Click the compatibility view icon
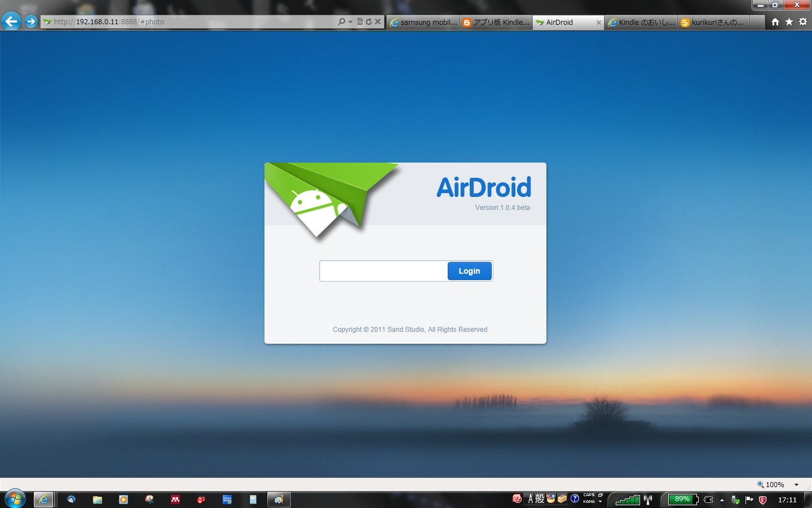Image resolution: width=812 pixels, height=508 pixels. point(360,21)
